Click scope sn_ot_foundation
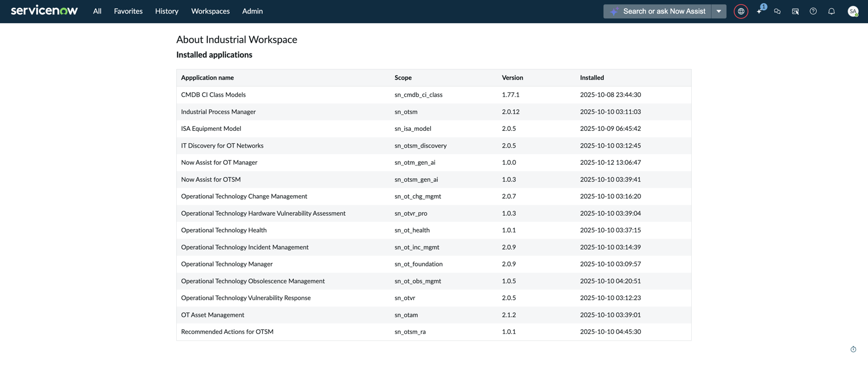The height and width of the screenshot is (387, 868). tap(418, 264)
